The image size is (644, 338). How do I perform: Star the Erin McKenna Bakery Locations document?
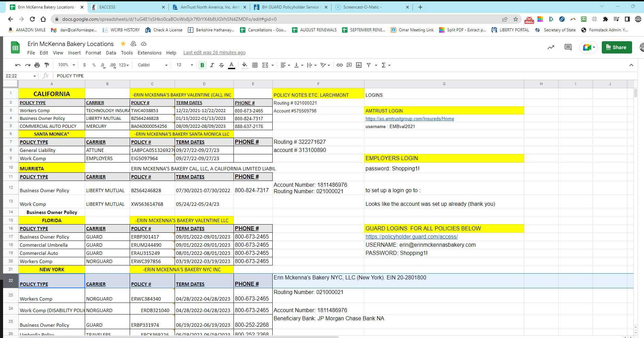[x=123, y=44]
